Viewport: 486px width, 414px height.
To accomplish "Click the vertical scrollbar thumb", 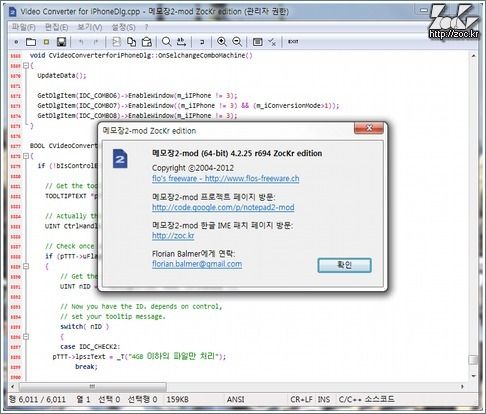I will 473,360.
